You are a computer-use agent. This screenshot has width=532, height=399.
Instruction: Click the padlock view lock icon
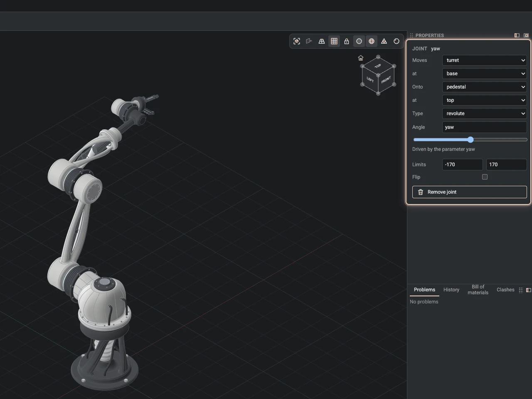[x=347, y=41]
